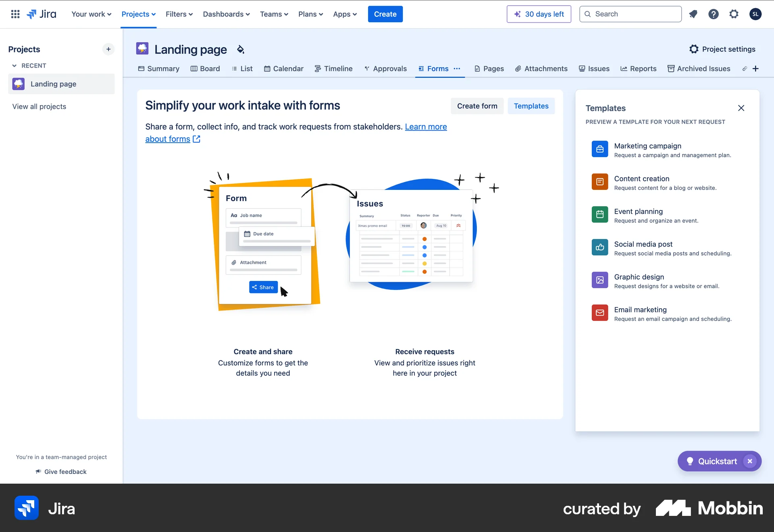Open Project settings
774x532 pixels.
pyautogui.click(x=722, y=49)
